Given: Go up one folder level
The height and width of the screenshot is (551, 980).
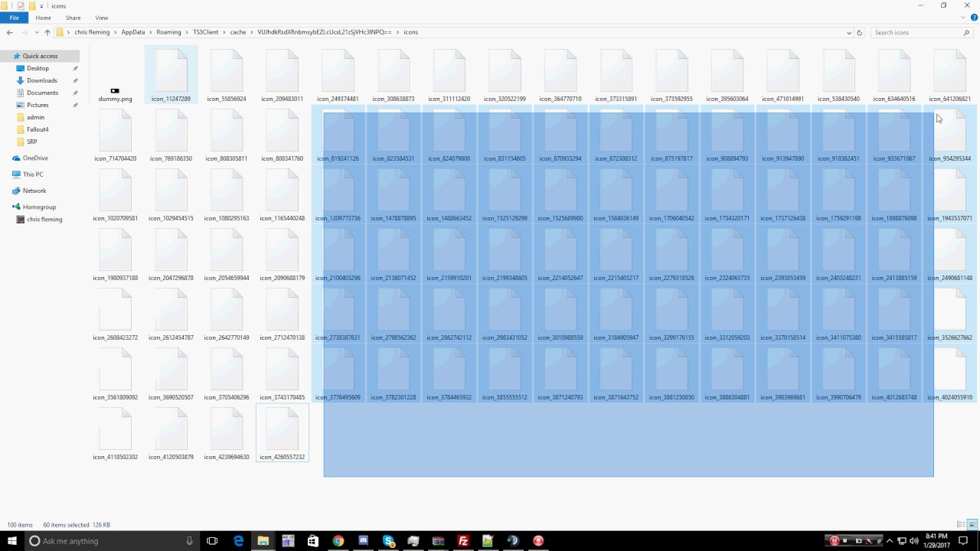Looking at the screenshot, I should point(47,32).
